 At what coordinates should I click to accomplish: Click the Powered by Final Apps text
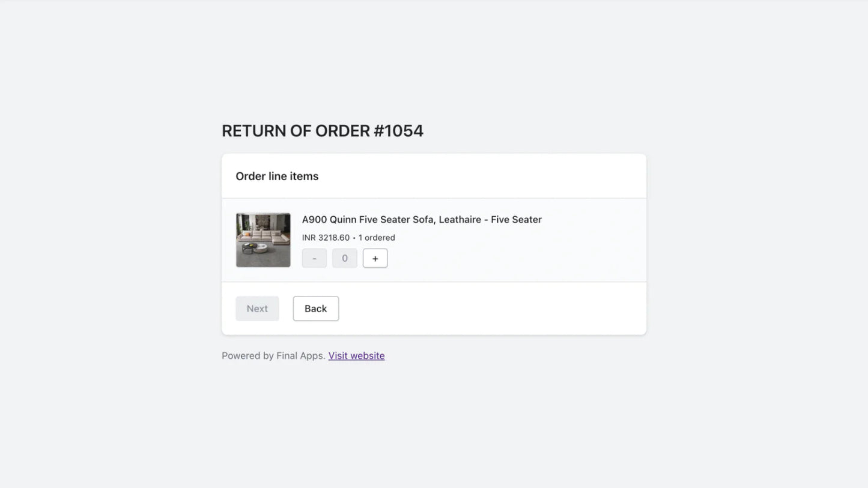click(273, 355)
